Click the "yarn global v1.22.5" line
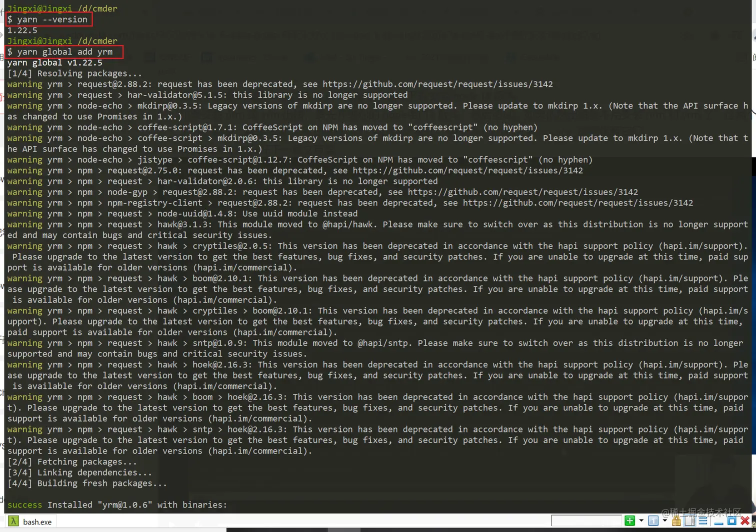Viewport: 756px width, 532px height. 54,62
